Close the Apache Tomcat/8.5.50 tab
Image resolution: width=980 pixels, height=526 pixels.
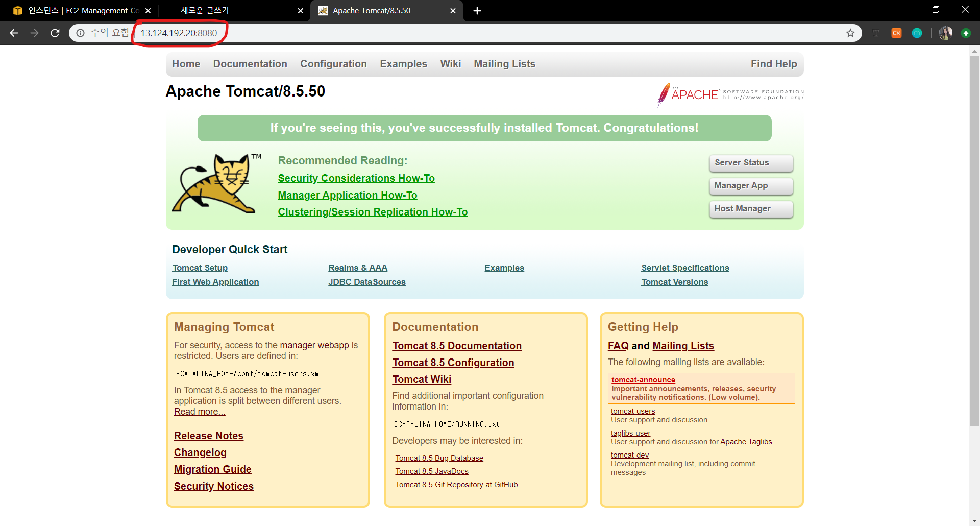(453, 11)
